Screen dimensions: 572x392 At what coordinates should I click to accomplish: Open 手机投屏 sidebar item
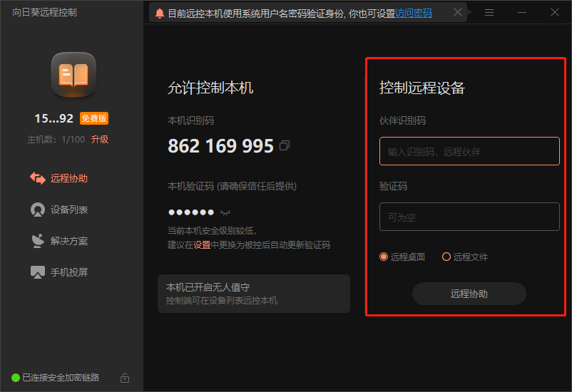pos(59,272)
